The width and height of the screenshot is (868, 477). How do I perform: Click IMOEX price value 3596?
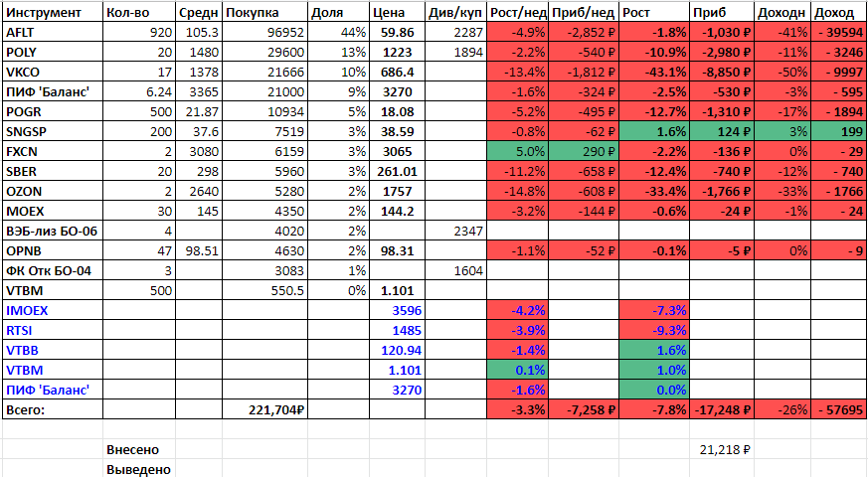(x=397, y=310)
